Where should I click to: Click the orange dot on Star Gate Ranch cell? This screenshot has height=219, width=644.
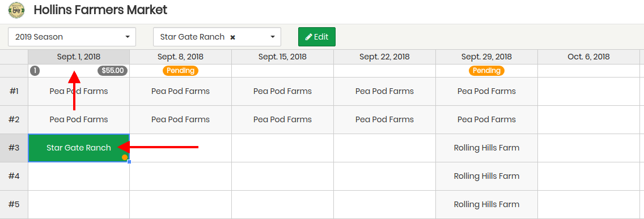(x=125, y=157)
